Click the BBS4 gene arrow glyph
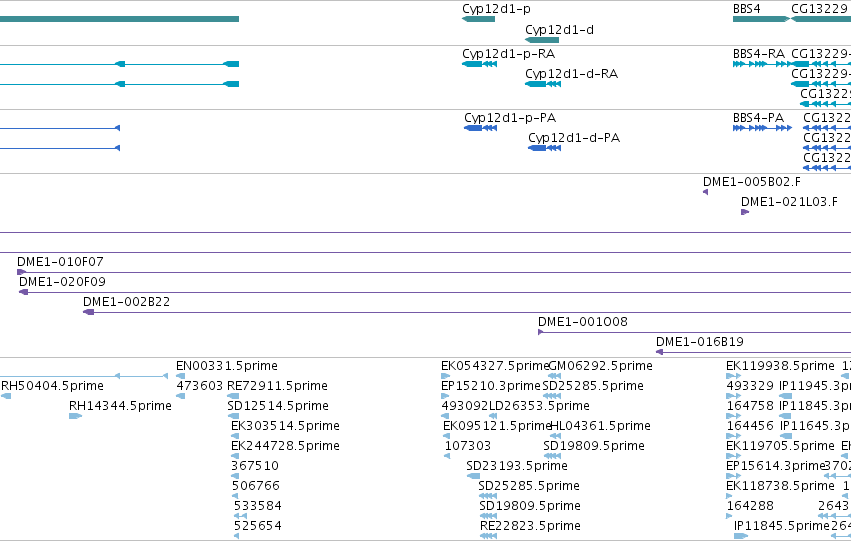Viewport: 851px width, 541px height. 761,19
